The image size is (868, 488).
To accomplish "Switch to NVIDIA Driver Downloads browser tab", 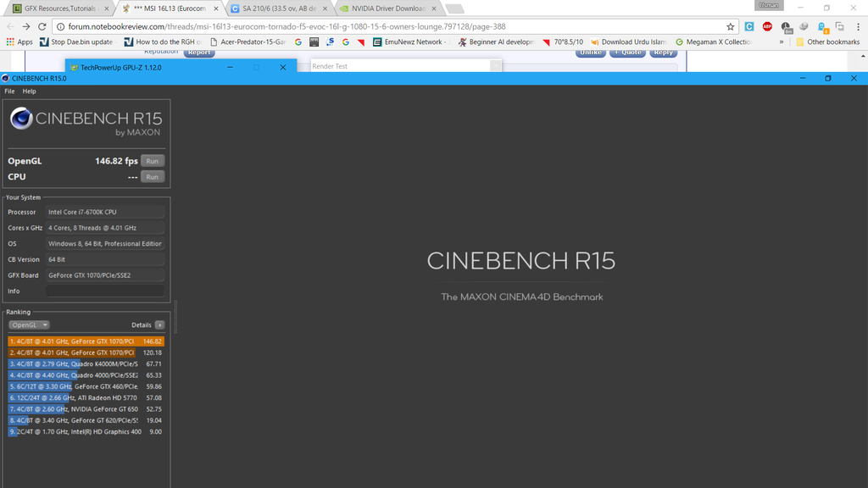I will point(388,8).
